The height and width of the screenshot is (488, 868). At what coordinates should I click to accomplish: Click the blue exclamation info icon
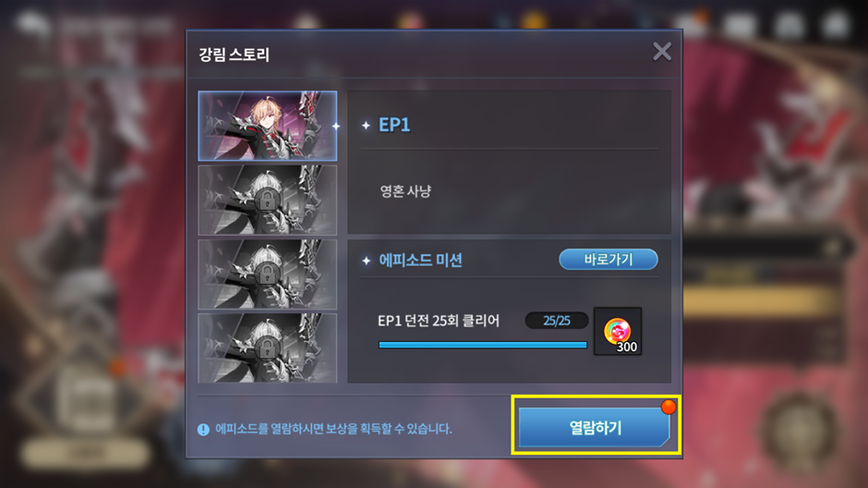pyautogui.click(x=203, y=429)
